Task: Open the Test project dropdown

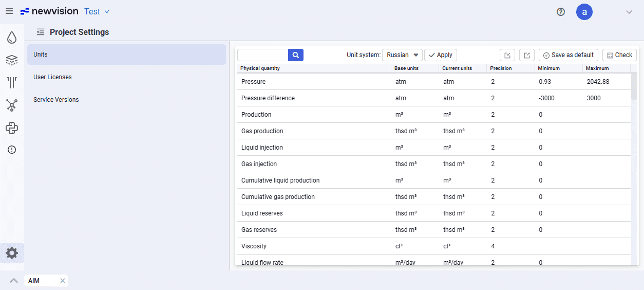Action: (x=97, y=11)
